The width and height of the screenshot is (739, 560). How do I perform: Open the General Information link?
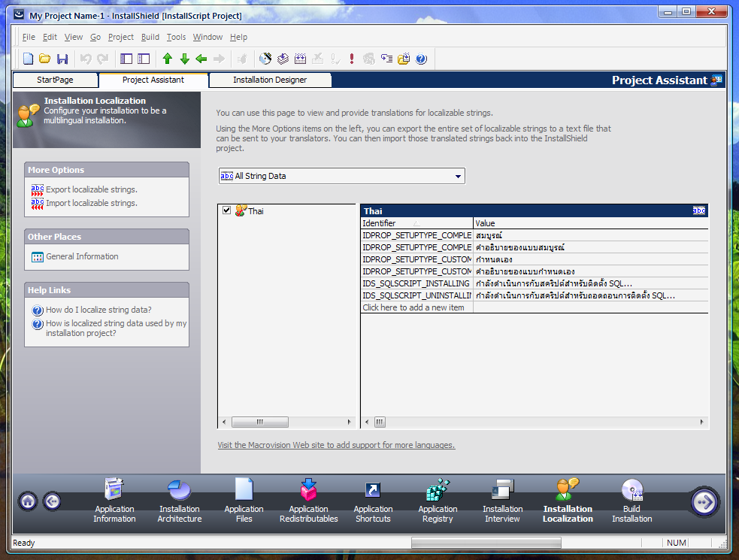[82, 256]
